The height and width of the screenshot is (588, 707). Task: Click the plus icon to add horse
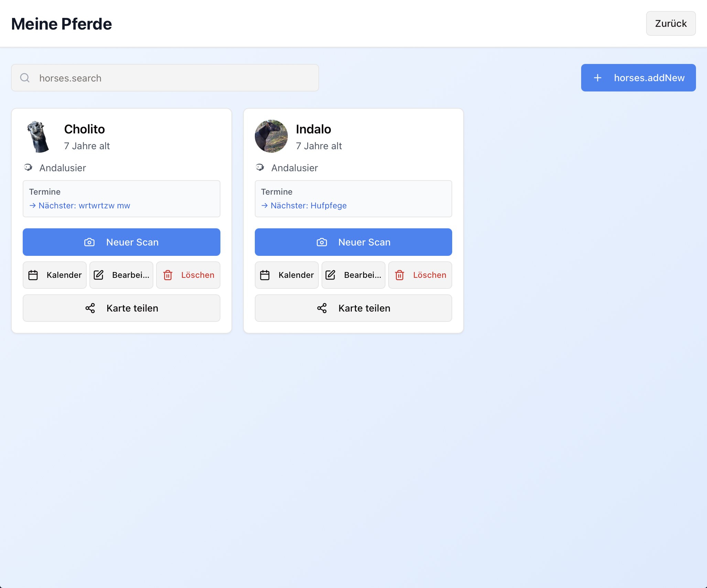click(x=598, y=78)
